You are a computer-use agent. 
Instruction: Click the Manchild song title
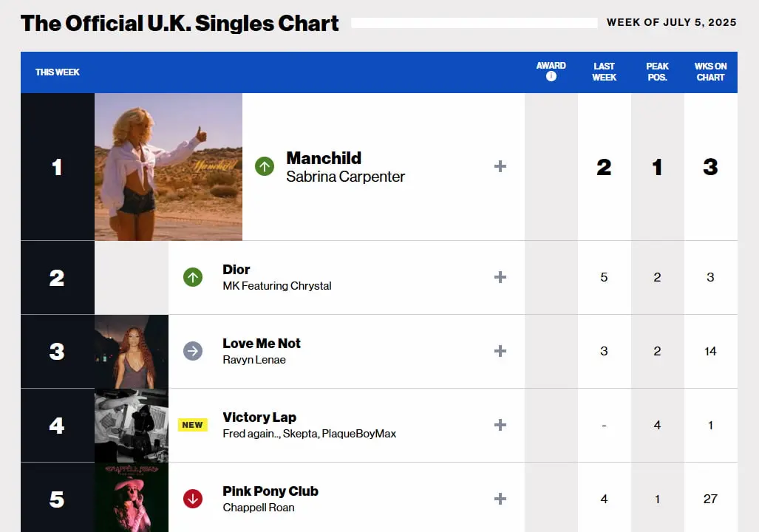[x=324, y=158]
